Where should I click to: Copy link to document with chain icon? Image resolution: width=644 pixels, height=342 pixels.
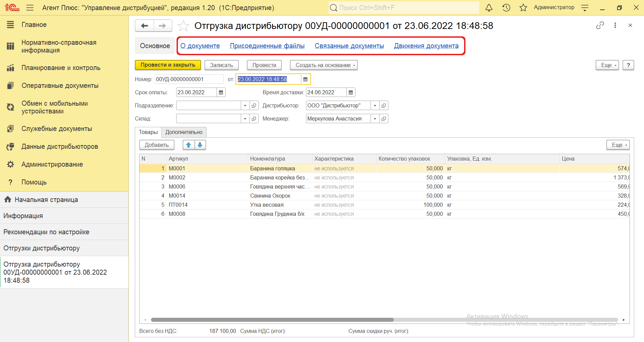600,25
